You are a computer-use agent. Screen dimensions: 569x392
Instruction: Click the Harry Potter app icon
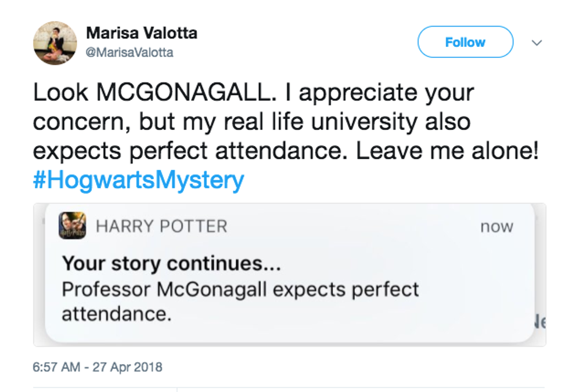click(x=73, y=226)
